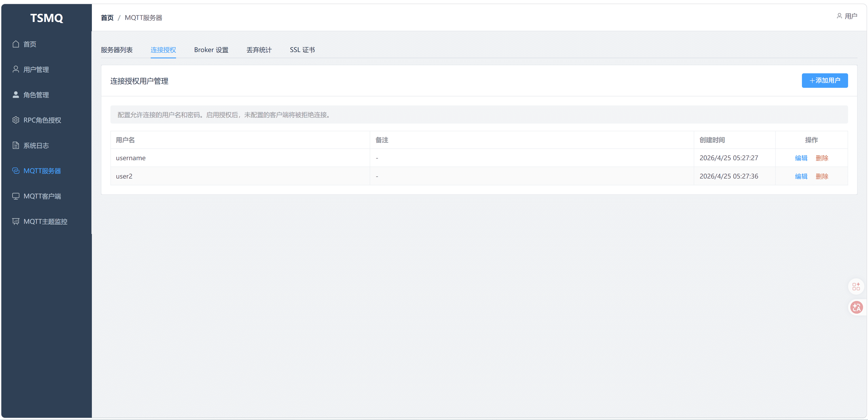Screen dimensions: 868x420
Task: Open the 丢弃统计 tab
Action: tap(259, 50)
